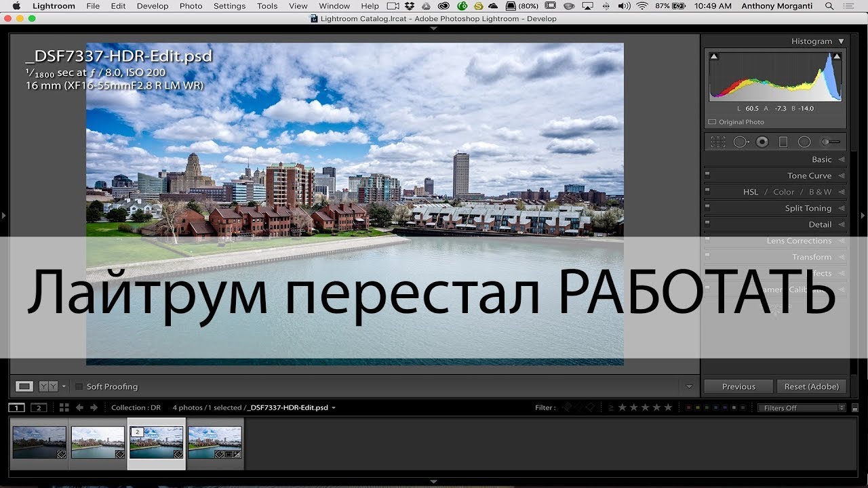Select the first filmstrip thumbnail
The height and width of the screenshot is (488, 868).
tap(39, 443)
